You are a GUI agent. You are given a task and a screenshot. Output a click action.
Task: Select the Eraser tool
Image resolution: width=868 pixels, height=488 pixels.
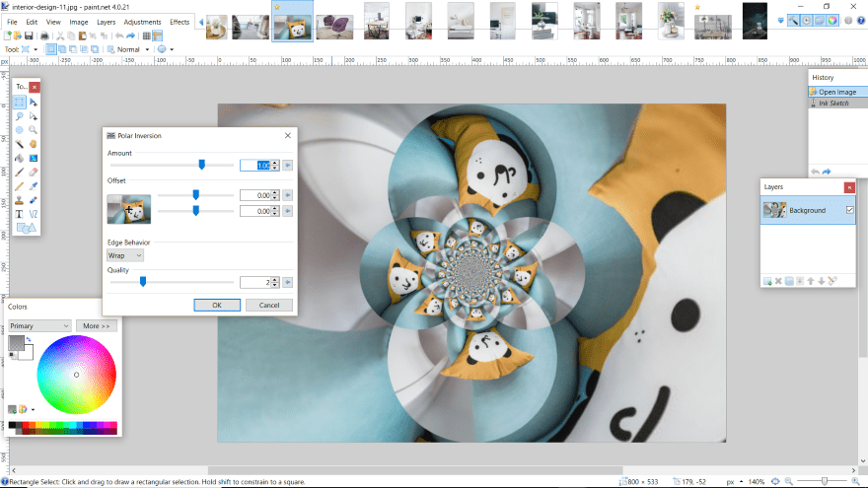point(34,171)
